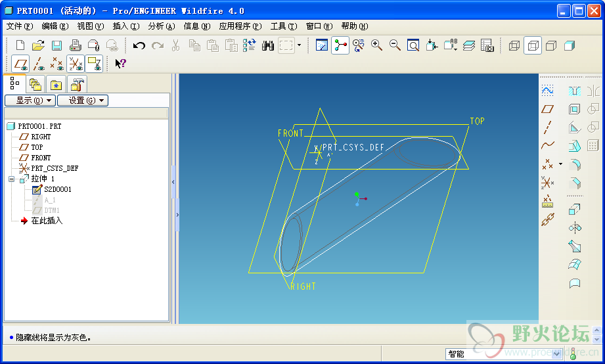Open the saved view list
Image resolution: width=605 pixels, height=364 pixels.
click(x=450, y=45)
